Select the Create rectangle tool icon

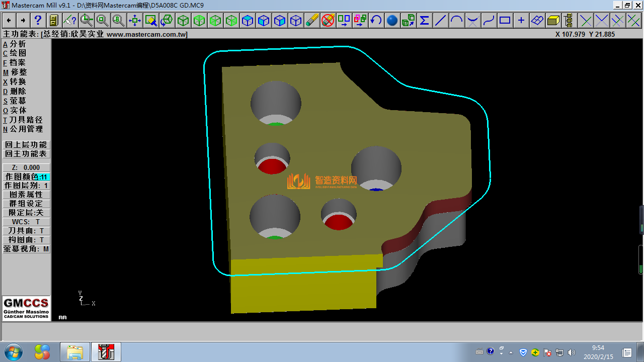click(505, 21)
